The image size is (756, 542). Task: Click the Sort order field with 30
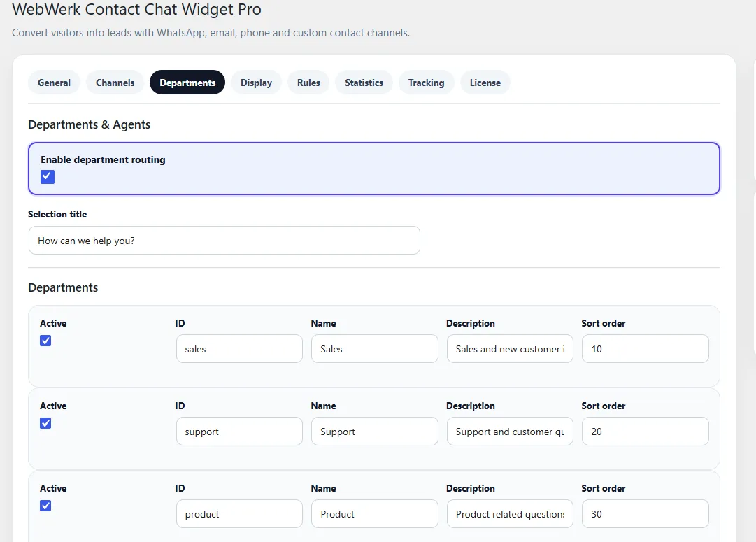[x=645, y=513]
